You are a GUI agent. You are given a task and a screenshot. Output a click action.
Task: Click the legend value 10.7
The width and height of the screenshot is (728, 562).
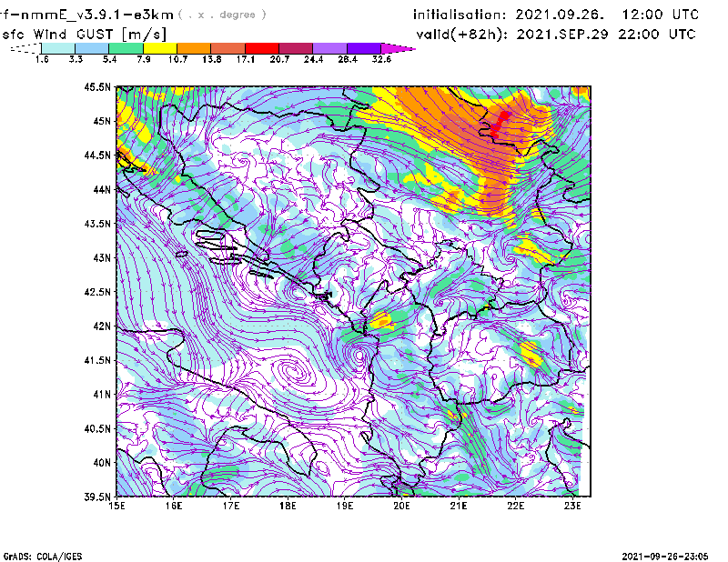177,59
